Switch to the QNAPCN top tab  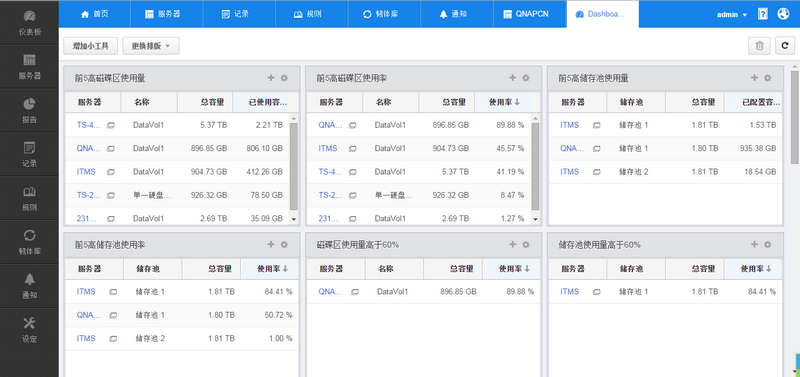click(530, 14)
